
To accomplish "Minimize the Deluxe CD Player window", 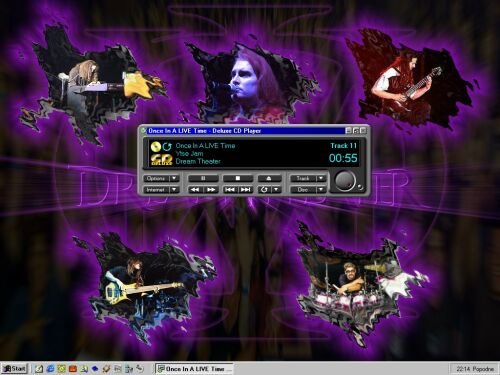I will [348, 131].
